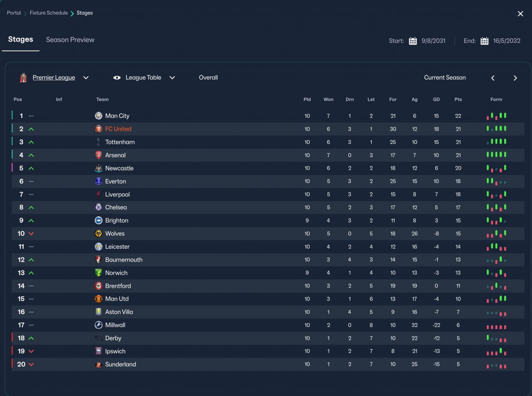This screenshot has height=396, width=532.
Task: Select the Stages tab
Action: pos(20,40)
